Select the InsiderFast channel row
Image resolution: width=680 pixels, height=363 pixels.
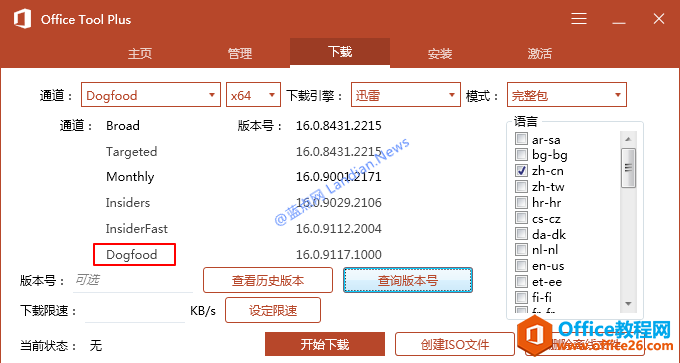point(137,229)
